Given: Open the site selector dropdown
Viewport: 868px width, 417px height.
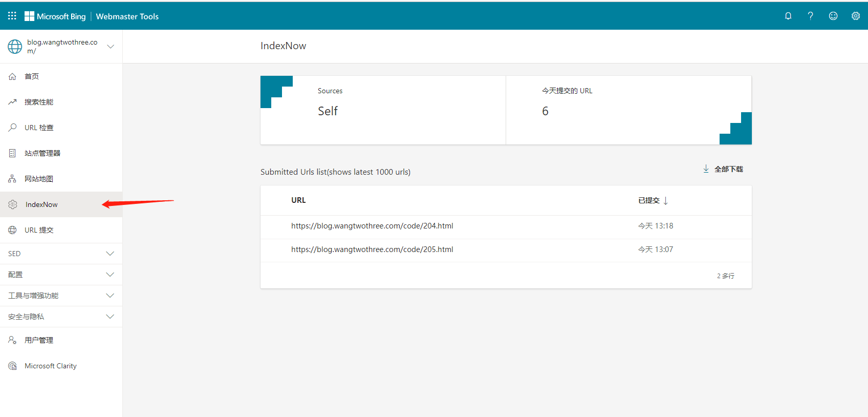Looking at the screenshot, I should 110,46.
